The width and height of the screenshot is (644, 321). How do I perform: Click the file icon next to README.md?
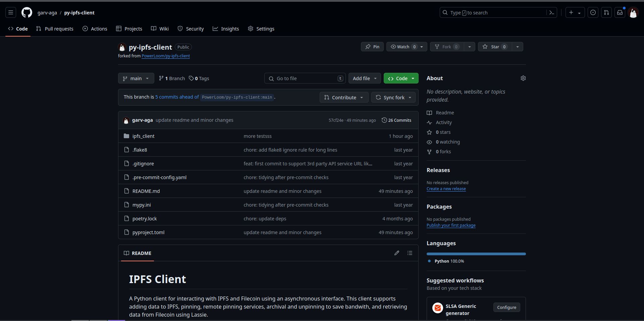126,191
